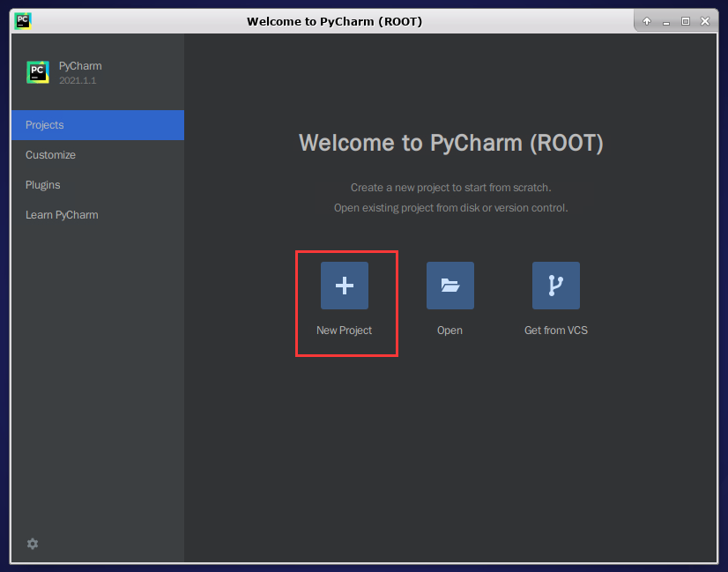This screenshot has width=728, height=572.
Task: Go to Learn PyCharm tab
Action: [x=98, y=214]
